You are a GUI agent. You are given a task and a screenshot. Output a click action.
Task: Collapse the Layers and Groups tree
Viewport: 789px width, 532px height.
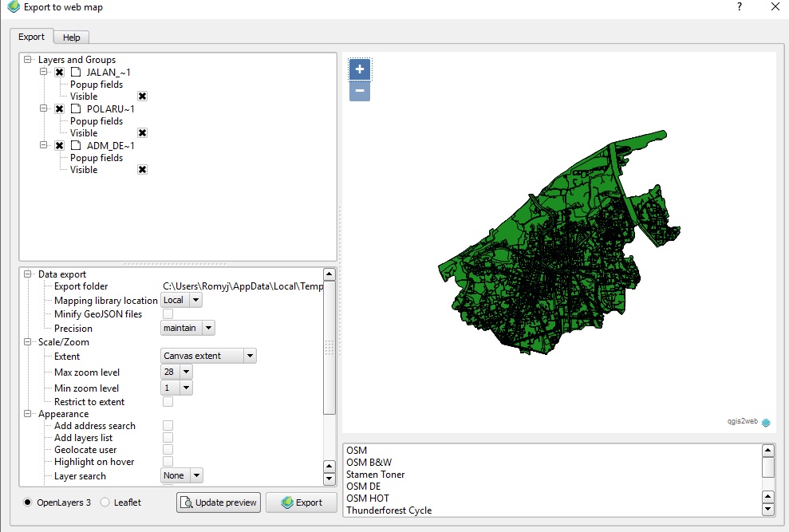click(26, 60)
